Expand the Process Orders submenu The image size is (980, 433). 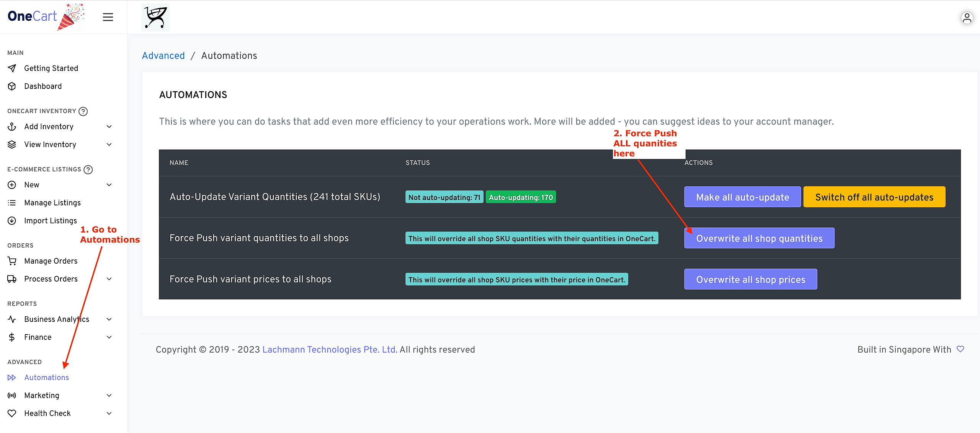tap(109, 279)
